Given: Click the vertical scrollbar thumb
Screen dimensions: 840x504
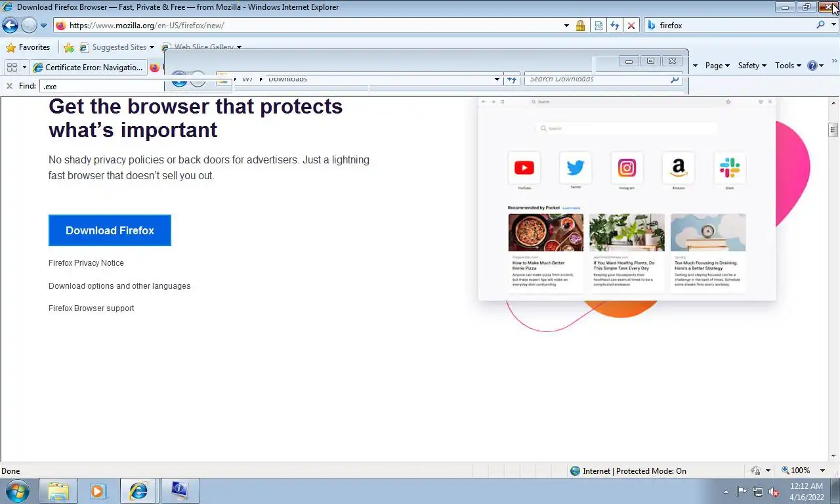Looking at the screenshot, I should (x=833, y=129).
